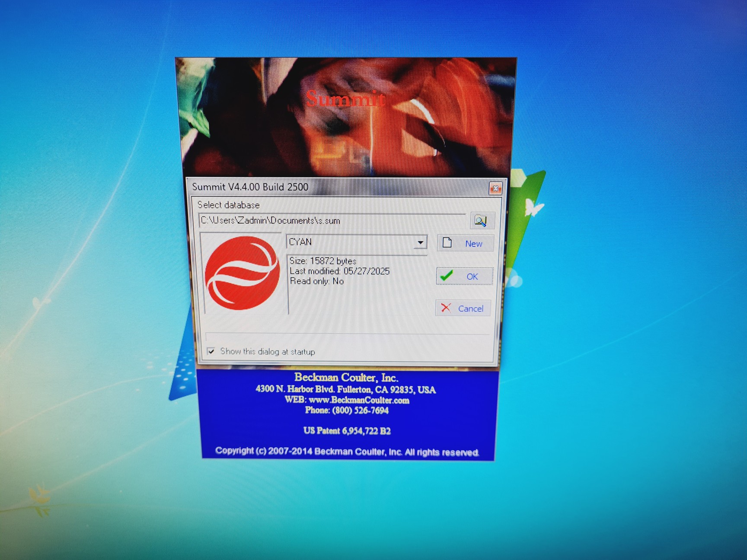Toggle Show this dialog at startup checkbox

(x=211, y=351)
